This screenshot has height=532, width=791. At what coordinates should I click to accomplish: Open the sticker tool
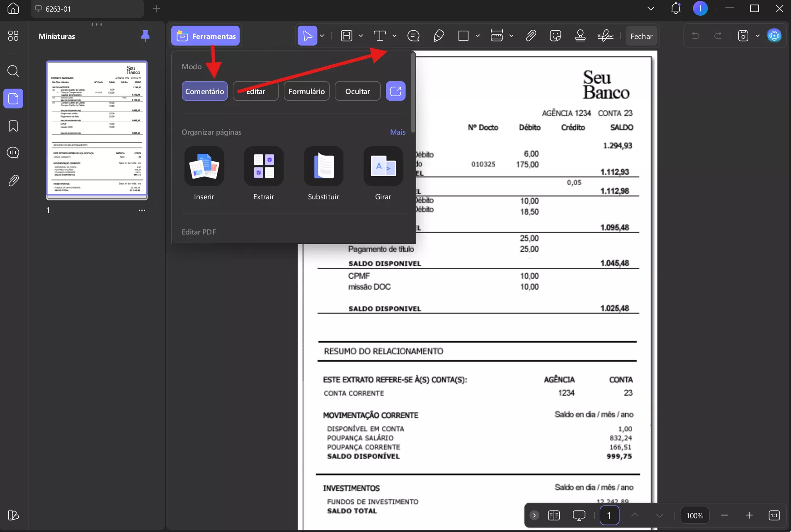556,36
